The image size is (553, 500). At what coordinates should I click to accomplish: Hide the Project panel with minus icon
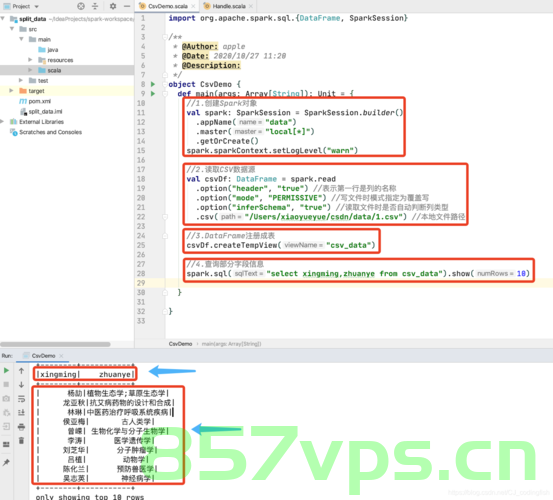(x=127, y=6)
